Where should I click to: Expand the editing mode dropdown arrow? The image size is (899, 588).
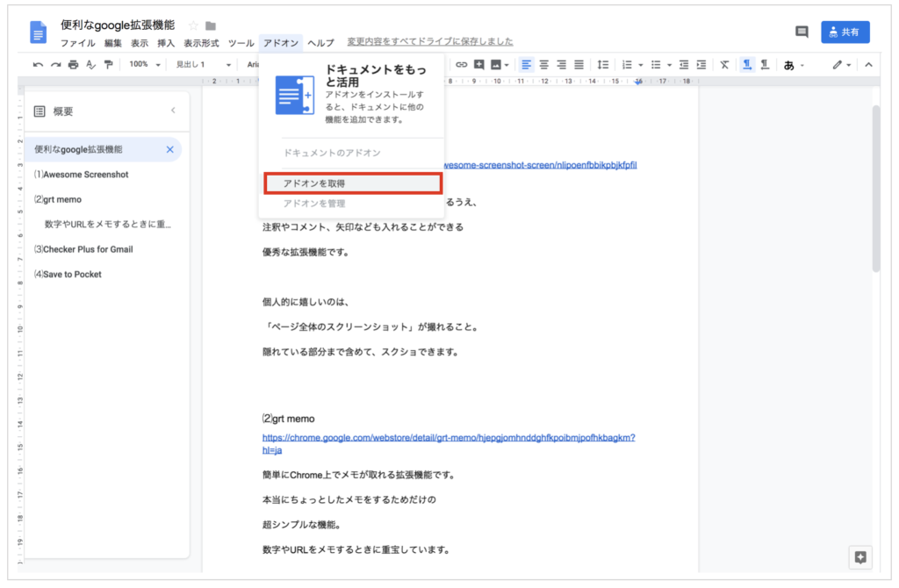point(849,65)
